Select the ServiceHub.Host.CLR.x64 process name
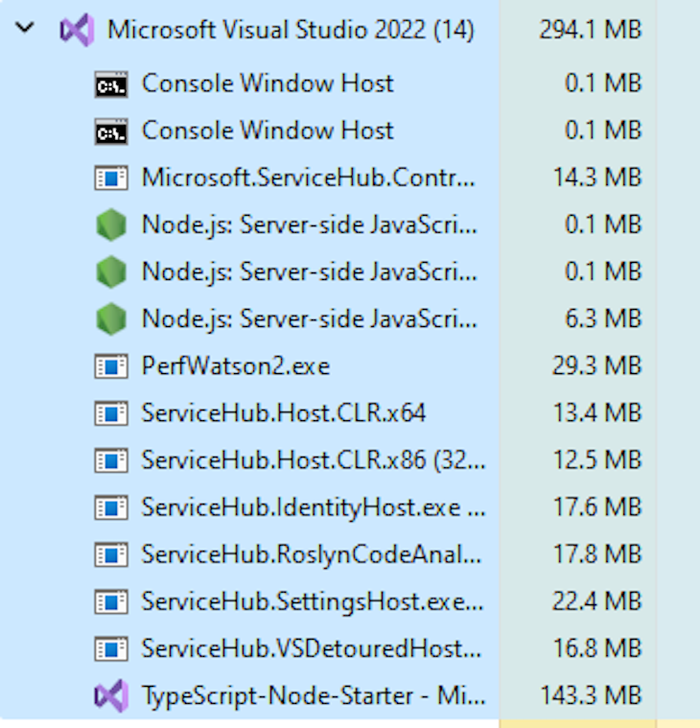The height and width of the screenshot is (728, 700). [x=284, y=413]
